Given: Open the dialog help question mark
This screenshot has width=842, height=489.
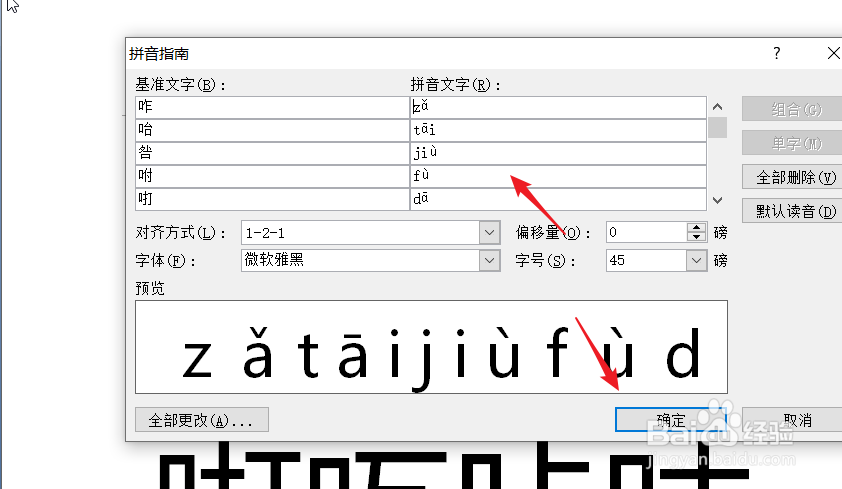Looking at the screenshot, I should (x=776, y=53).
